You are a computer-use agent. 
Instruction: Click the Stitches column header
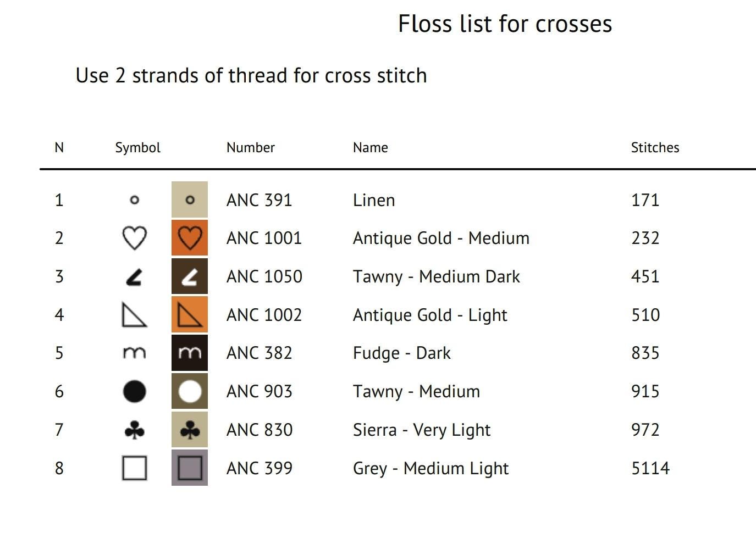pos(655,147)
